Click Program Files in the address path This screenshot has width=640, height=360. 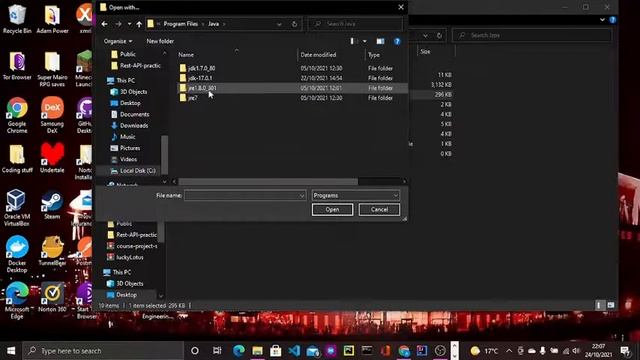coord(180,24)
